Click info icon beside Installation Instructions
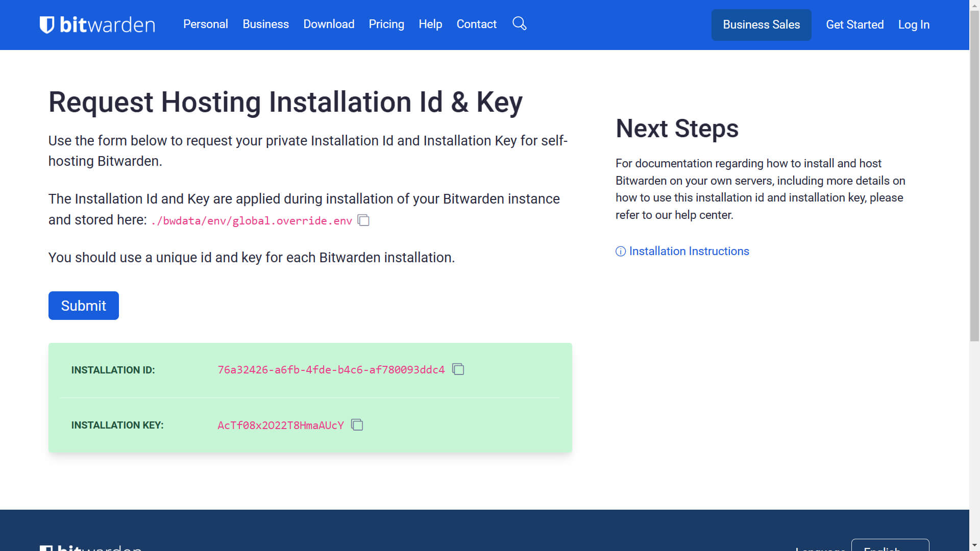 pos(621,252)
